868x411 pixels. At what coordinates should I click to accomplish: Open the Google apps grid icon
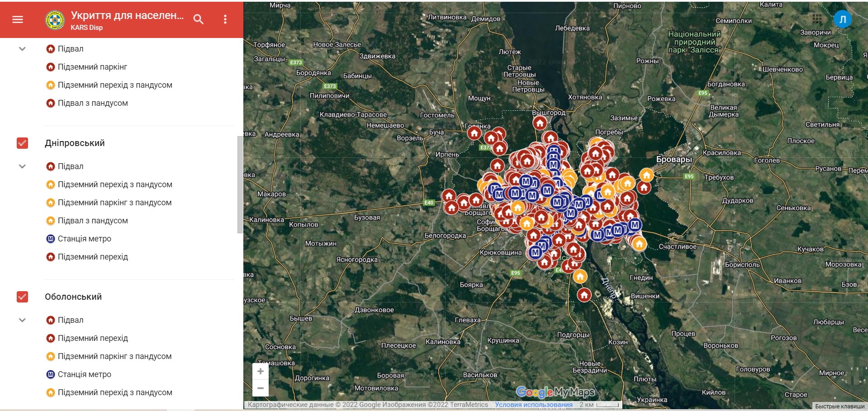[x=817, y=19]
